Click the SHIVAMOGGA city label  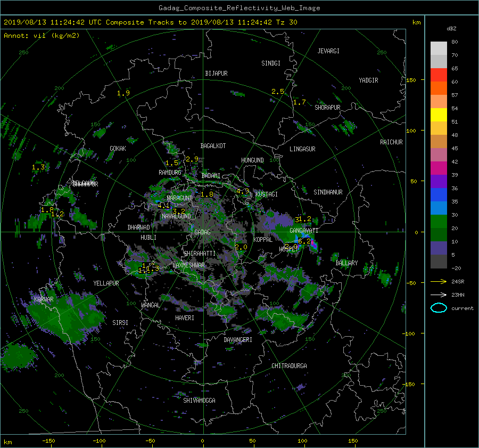pos(199,401)
